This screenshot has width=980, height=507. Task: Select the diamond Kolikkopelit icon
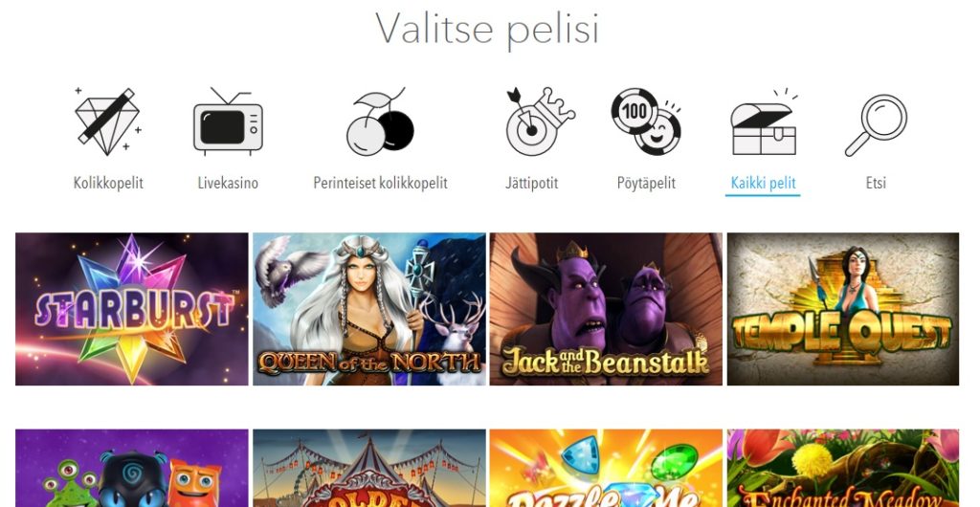(x=108, y=121)
